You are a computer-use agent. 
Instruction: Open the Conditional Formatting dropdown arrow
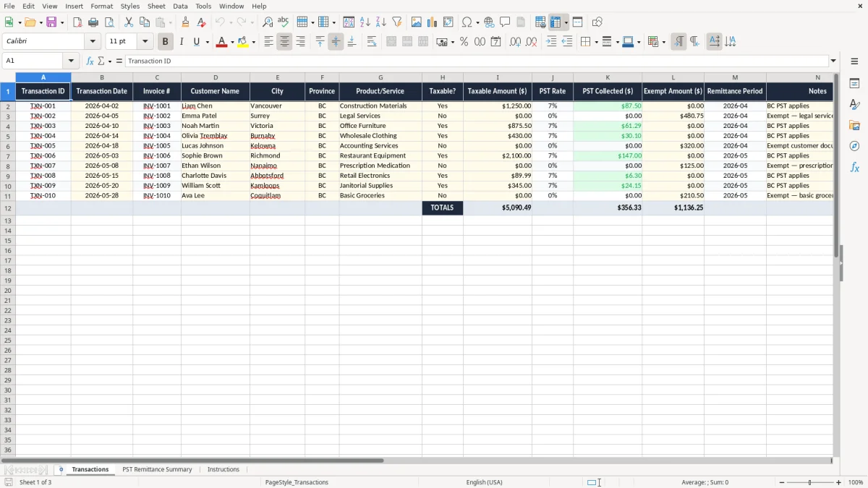click(x=663, y=42)
